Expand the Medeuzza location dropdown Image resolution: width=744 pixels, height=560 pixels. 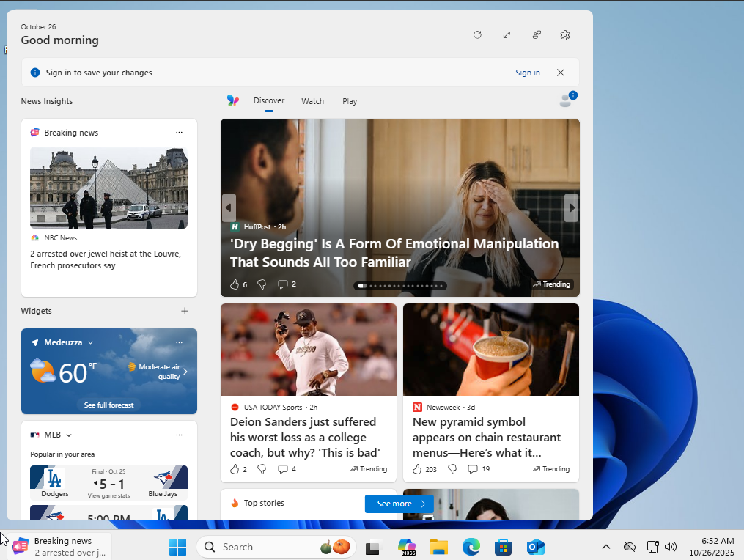[x=91, y=342]
